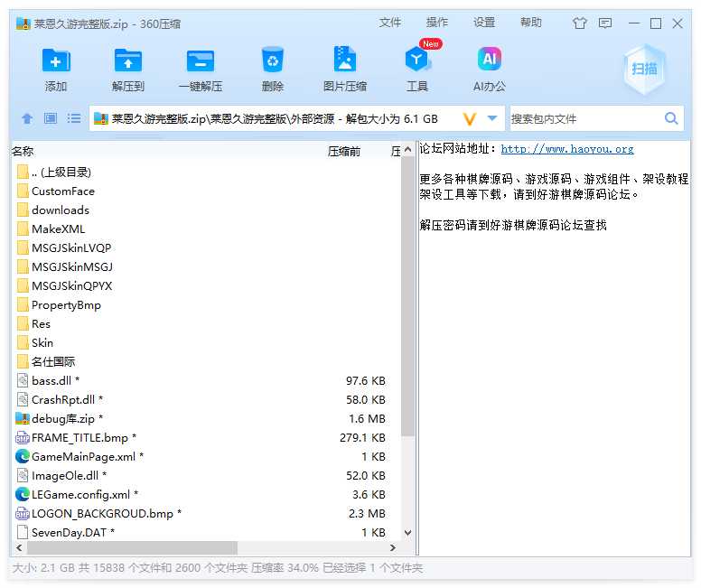Click the status bar text 已经选择 1 个文件夹
Viewport: 701px width, 588px height.
coord(372,568)
